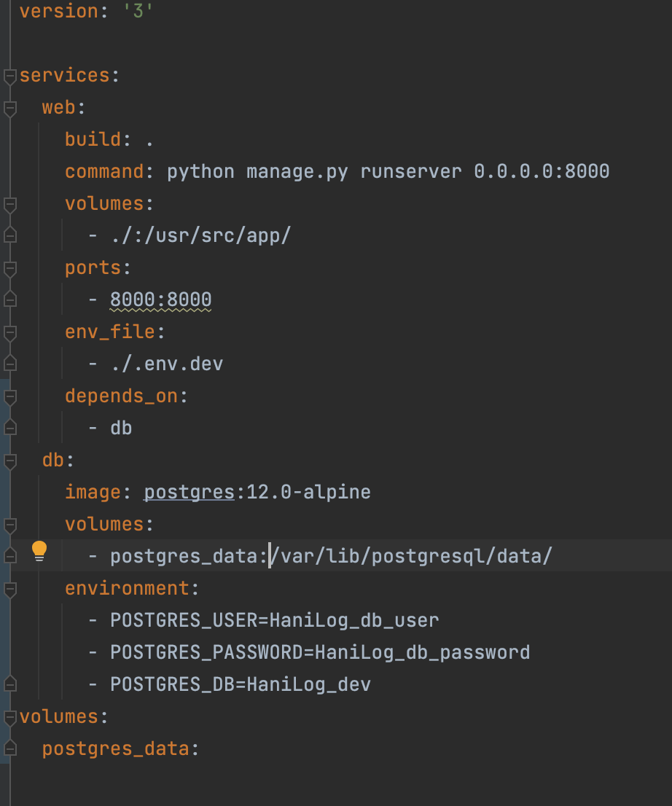Click the yellow lightbulb quick-fix icon

39,551
